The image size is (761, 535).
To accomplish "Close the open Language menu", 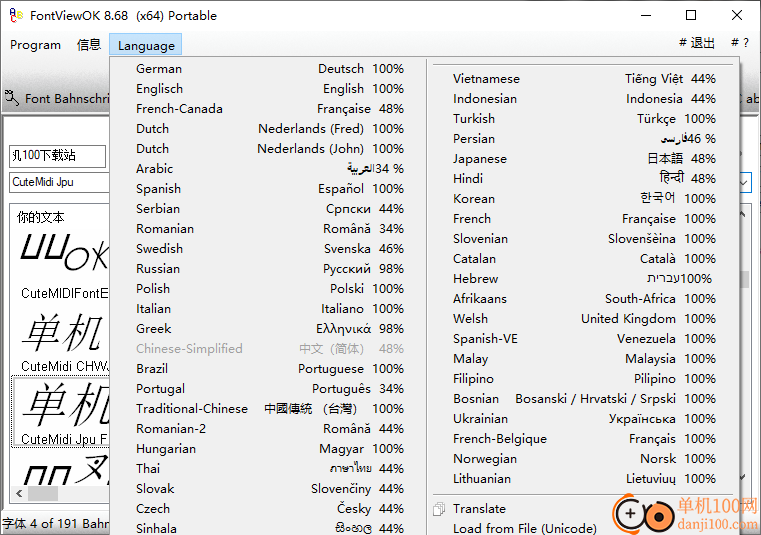I will [146, 45].
